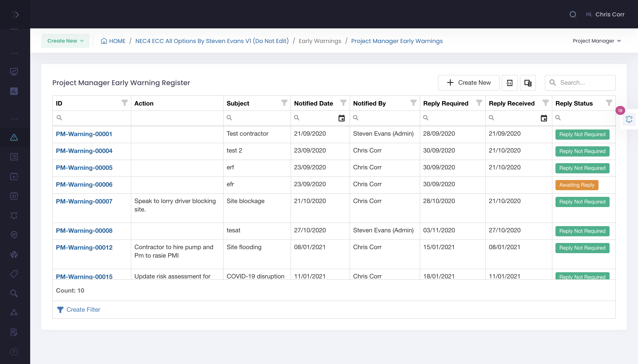This screenshot has width=638, height=364.
Task: Open Notified Date calendar picker
Action: point(341,118)
